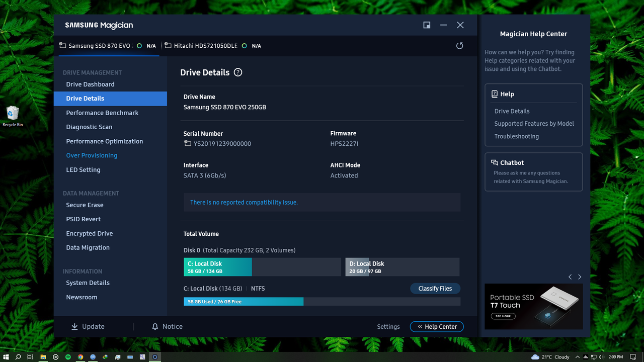Open Supported Features by Model link
The height and width of the screenshot is (362, 644).
pyautogui.click(x=534, y=124)
